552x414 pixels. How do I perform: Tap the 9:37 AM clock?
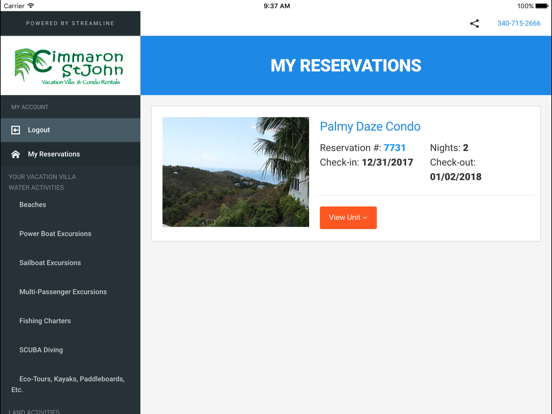pyautogui.click(x=277, y=6)
